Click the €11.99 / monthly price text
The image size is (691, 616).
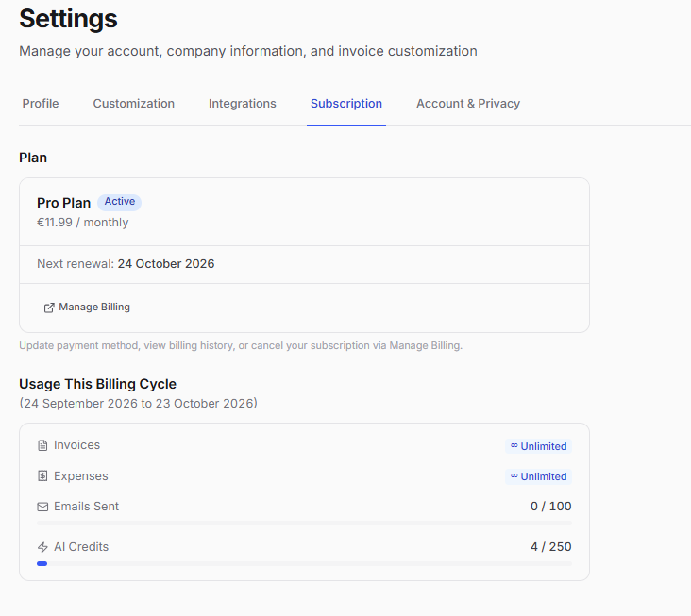(x=83, y=223)
